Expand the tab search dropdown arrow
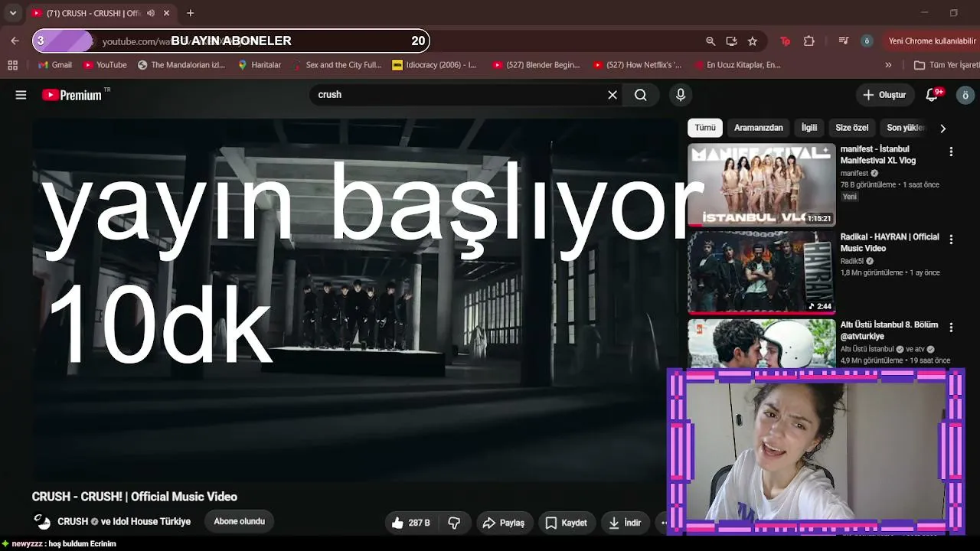This screenshot has width=980, height=551. [x=12, y=13]
